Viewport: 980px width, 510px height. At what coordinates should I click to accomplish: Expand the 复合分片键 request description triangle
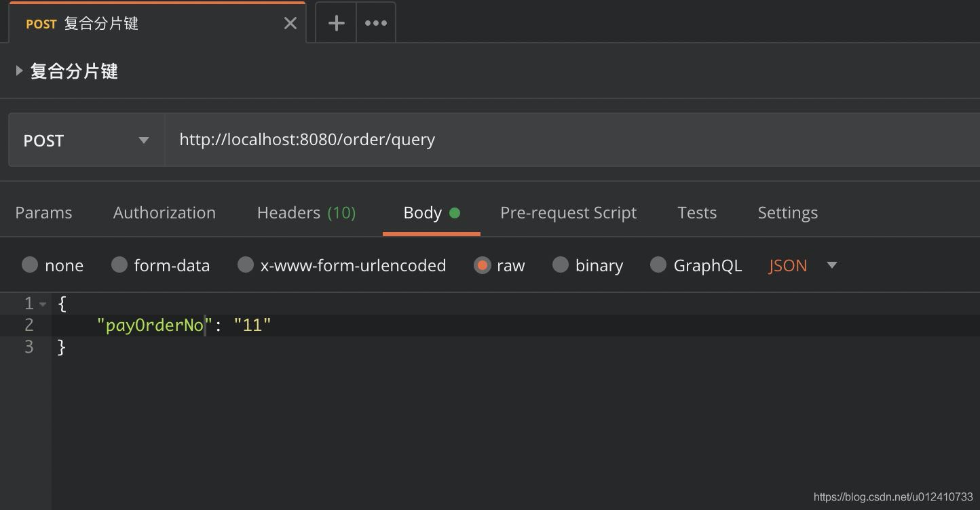[x=19, y=71]
